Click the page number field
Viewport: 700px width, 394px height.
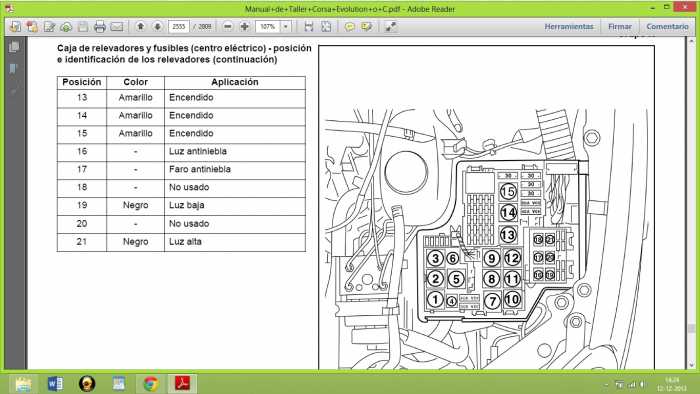[179, 27]
